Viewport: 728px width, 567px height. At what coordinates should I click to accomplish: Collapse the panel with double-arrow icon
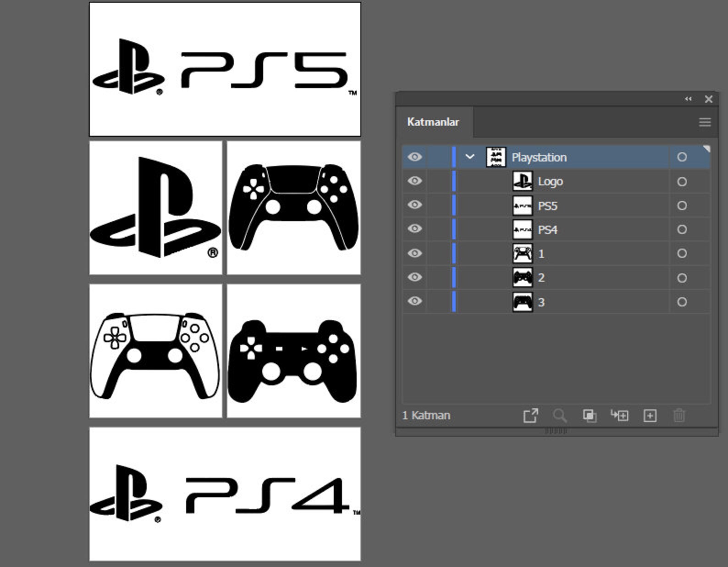point(688,99)
